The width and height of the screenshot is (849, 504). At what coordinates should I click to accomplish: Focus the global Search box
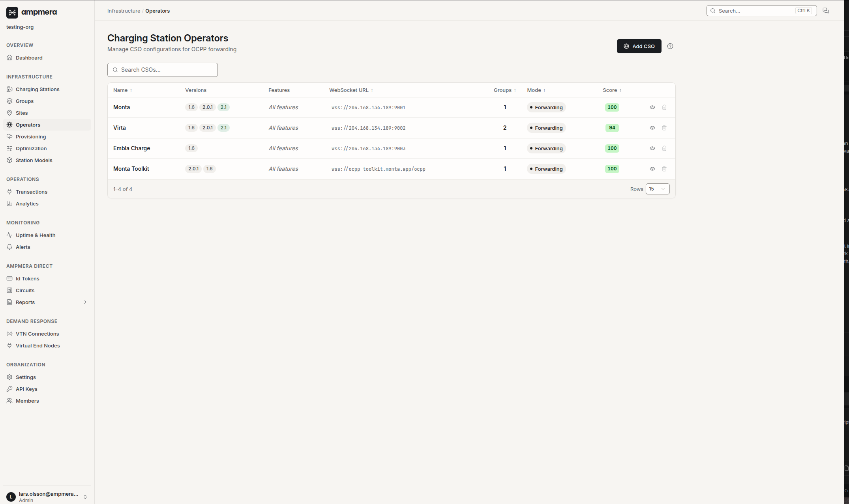point(761,11)
